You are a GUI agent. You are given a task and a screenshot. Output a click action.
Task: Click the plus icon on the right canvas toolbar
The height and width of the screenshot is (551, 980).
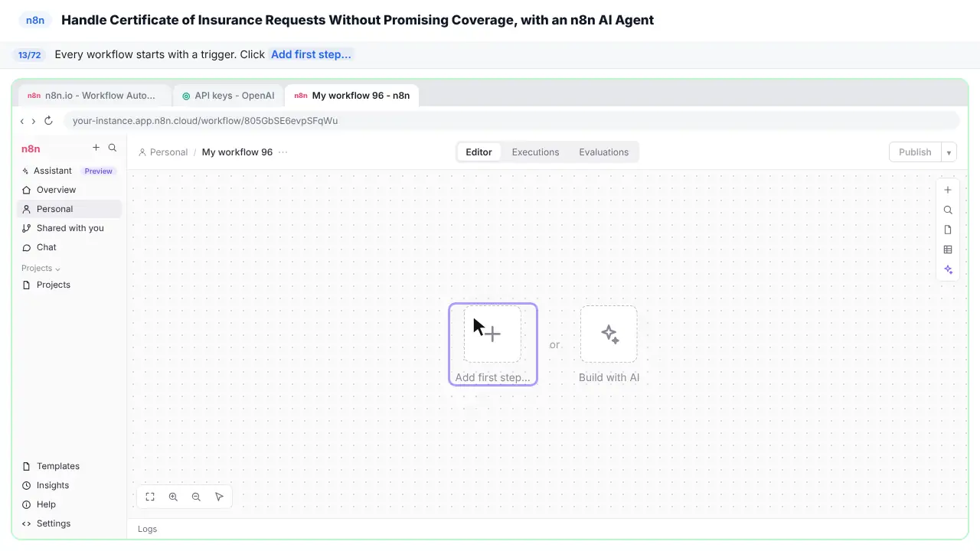click(948, 190)
